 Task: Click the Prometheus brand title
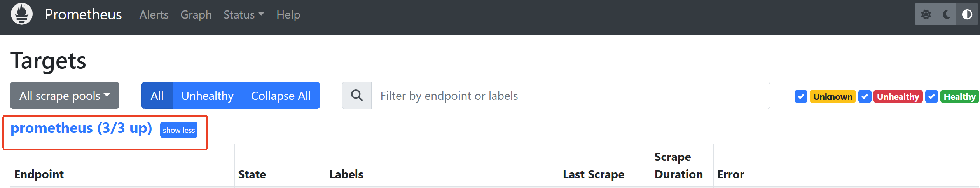[x=83, y=14]
